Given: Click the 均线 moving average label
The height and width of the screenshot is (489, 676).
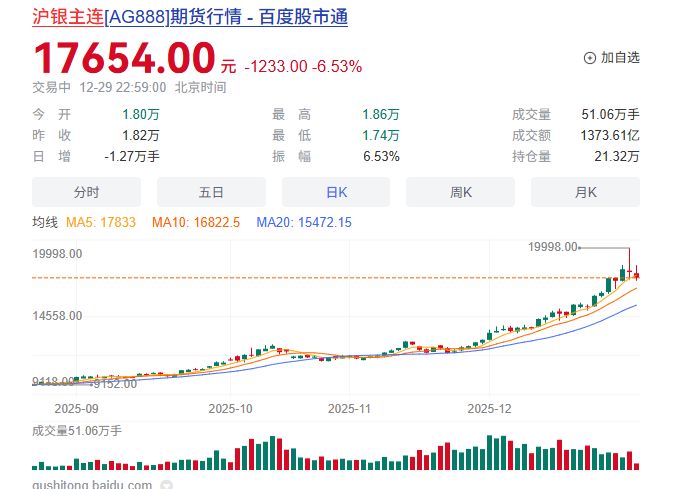Looking at the screenshot, I should click(x=45, y=222).
